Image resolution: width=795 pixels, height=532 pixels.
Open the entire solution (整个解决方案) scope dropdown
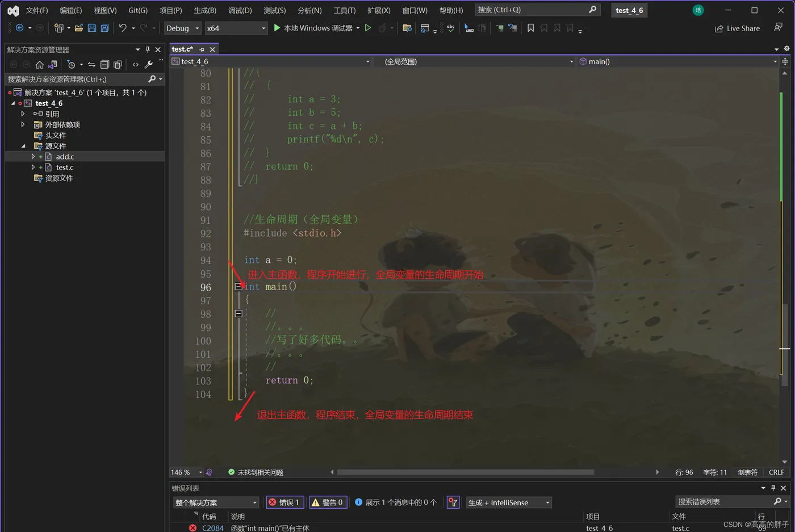tap(216, 502)
